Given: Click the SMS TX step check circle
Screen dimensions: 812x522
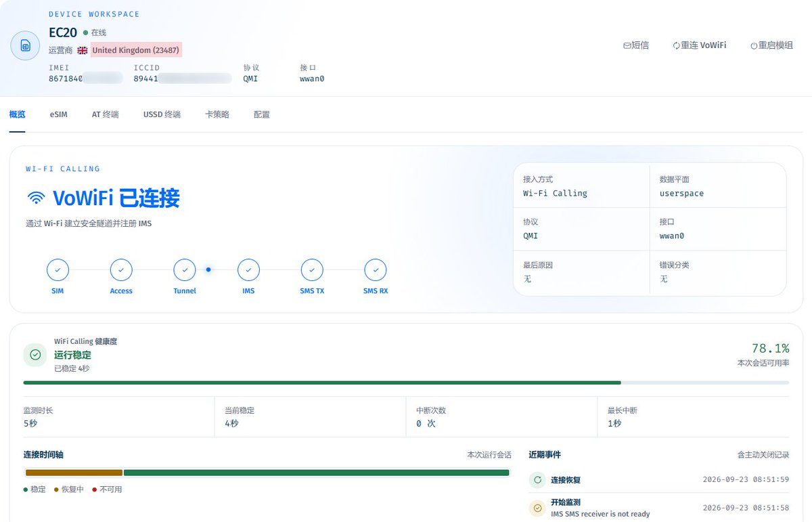Looking at the screenshot, I should point(312,269).
